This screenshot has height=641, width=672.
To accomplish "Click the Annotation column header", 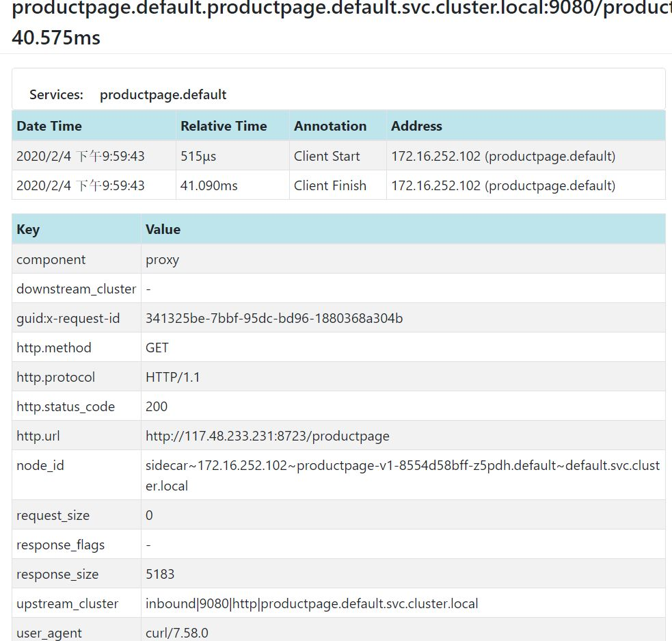I will [x=330, y=126].
